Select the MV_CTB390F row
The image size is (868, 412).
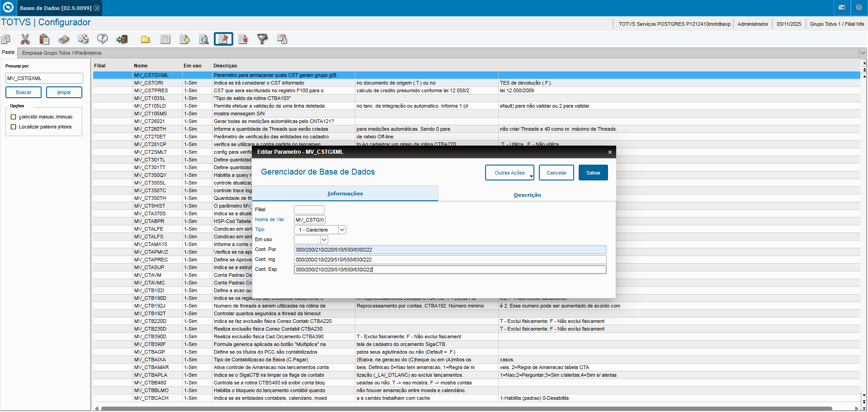click(476, 345)
